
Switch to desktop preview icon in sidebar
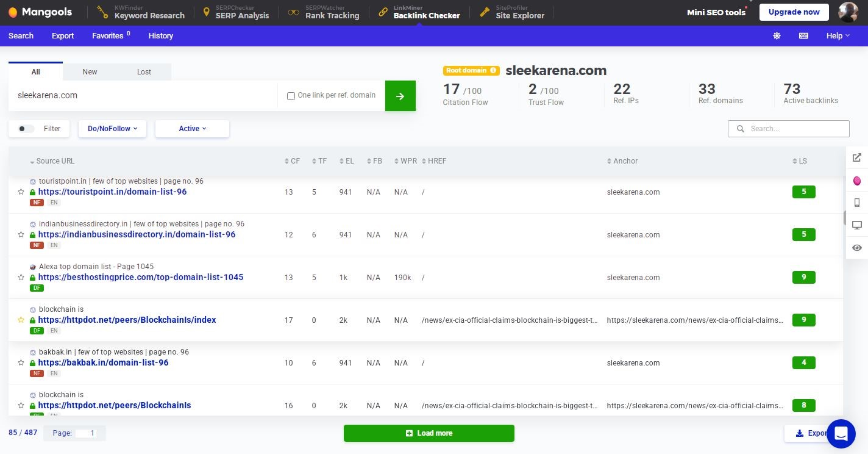point(856,225)
